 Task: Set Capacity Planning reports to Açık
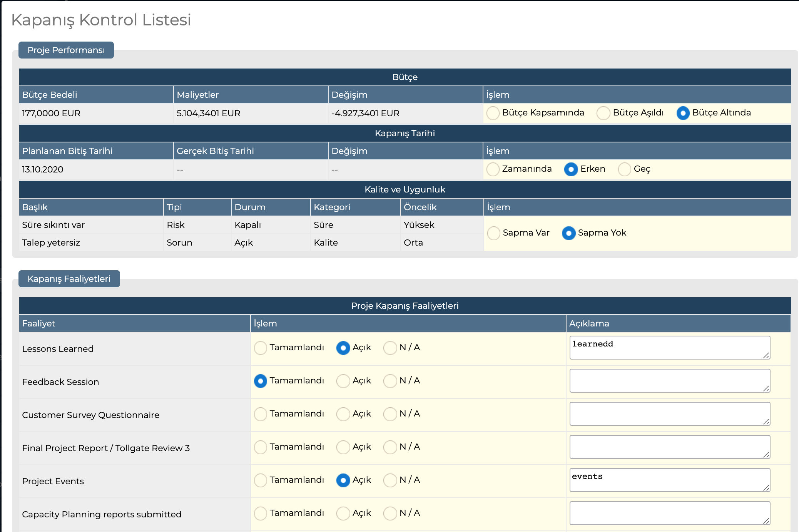343,514
